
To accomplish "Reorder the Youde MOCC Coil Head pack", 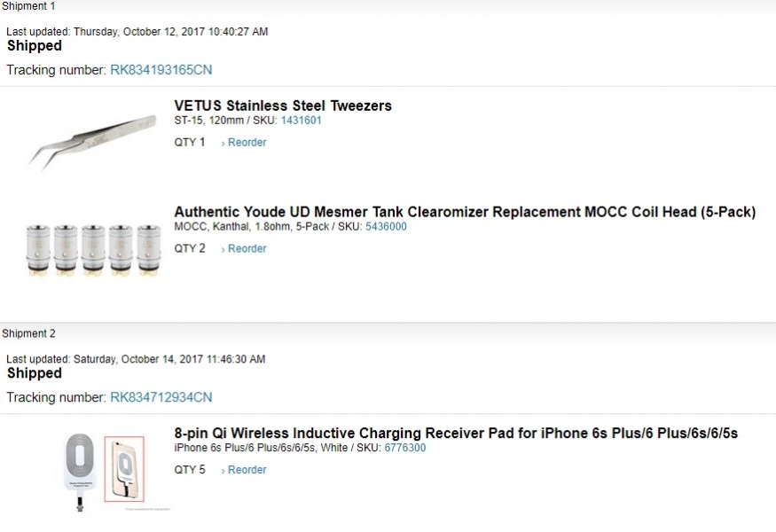I will (246, 249).
